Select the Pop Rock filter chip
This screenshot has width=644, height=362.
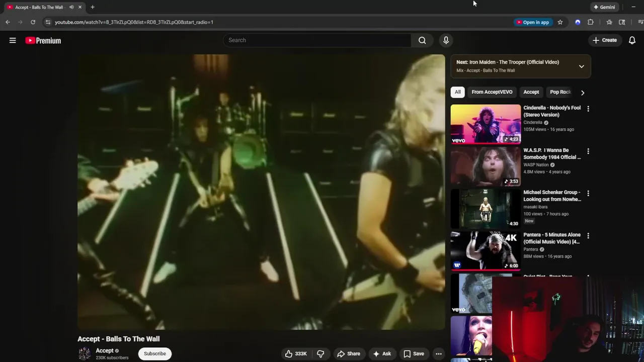tap(560, 92)
